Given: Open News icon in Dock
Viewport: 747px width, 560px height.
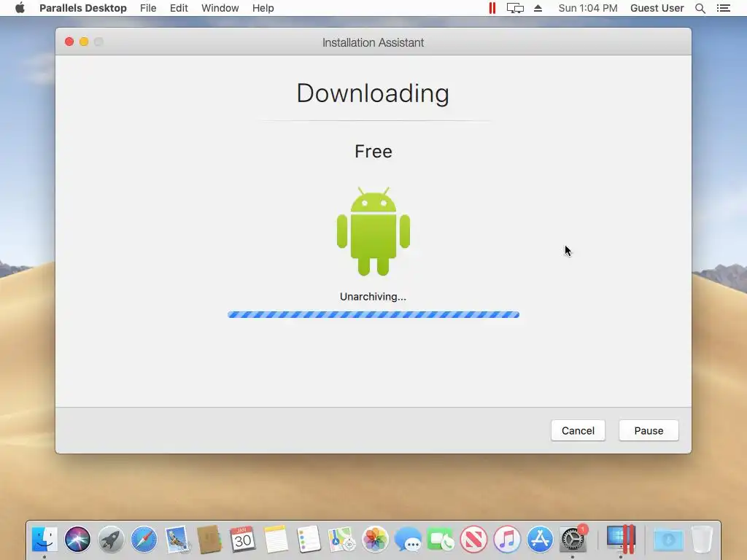Looking at the screenshot, I should [474, 539].
